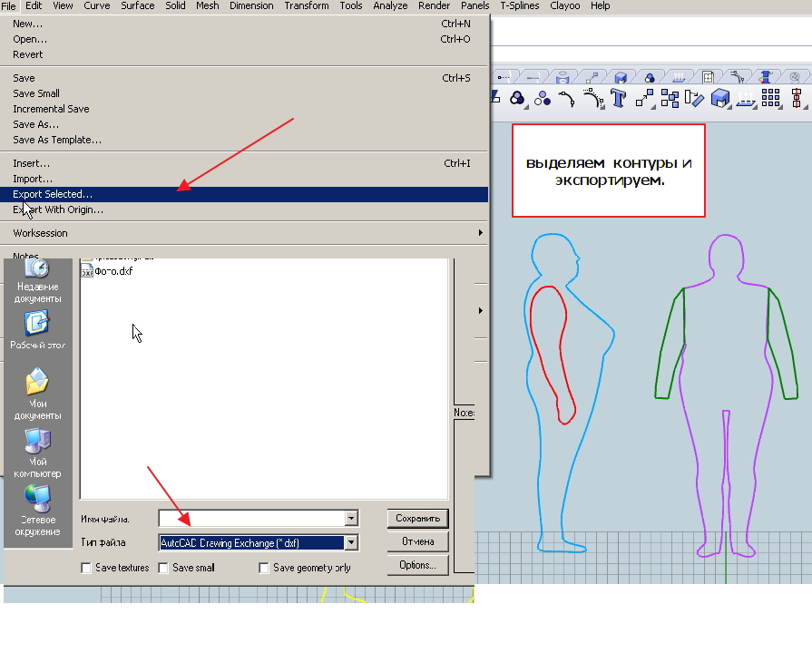This screenshot has width=812, height=672.
Task: Open the toolbar tab with twisted blue arrow
Action: coord(766,78)
